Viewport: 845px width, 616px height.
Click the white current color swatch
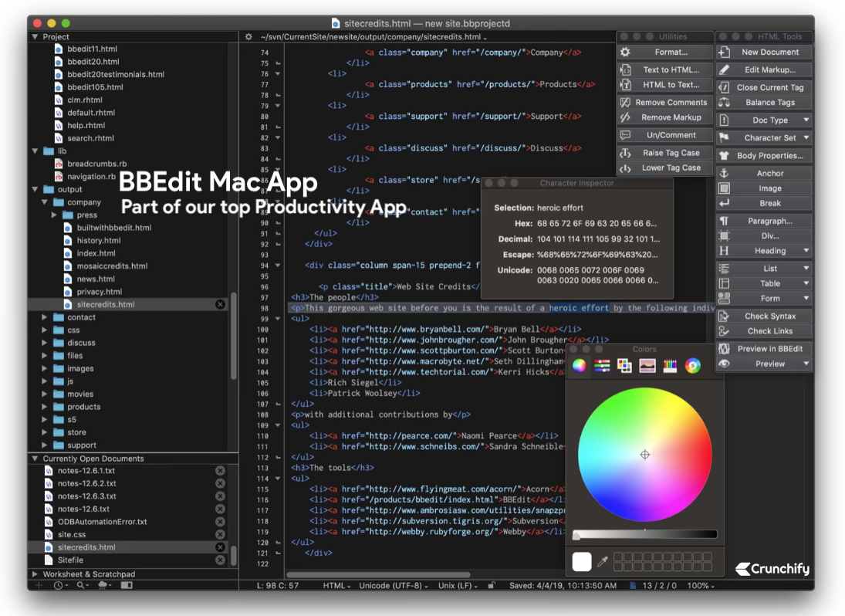[x=582, y=561]
